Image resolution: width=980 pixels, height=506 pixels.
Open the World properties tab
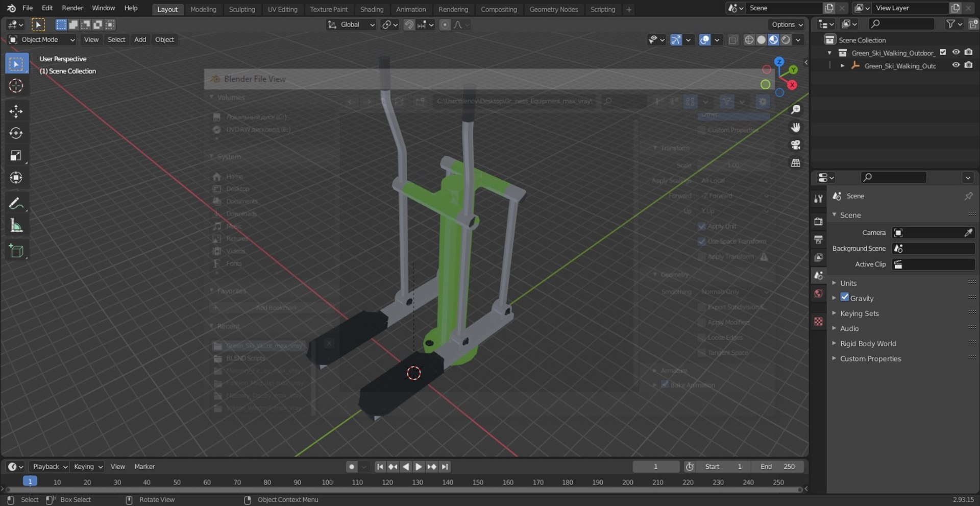tap(819, 293)
